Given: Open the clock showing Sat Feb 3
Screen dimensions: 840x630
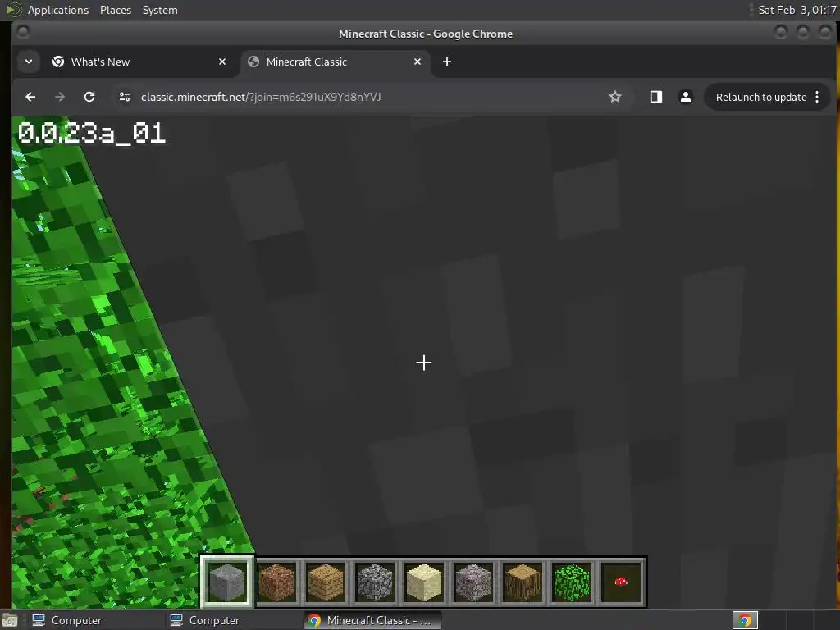Looking at the screenshot, I should pos(797,10).
